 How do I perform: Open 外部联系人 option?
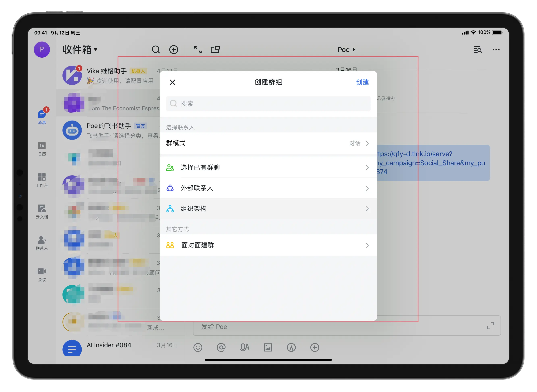coord(268,188)
